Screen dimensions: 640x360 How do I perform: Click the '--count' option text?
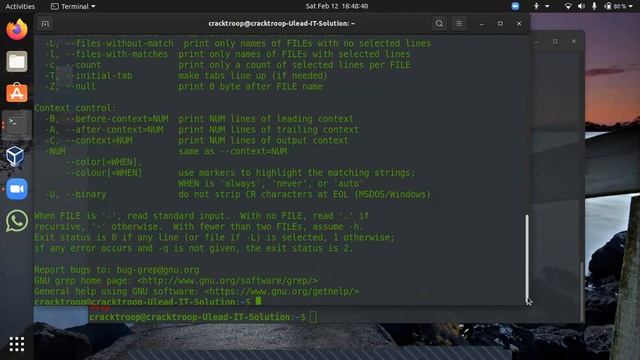point(83,65)
